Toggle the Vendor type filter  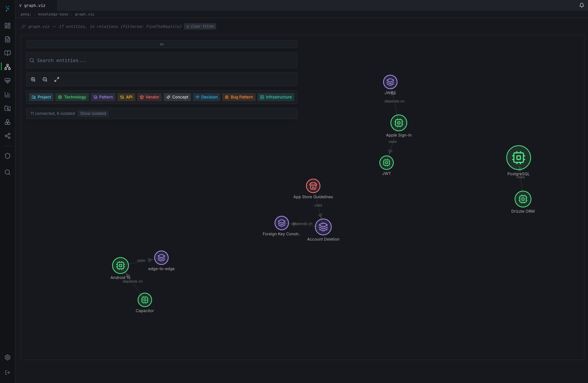click(x=149, y=97)
